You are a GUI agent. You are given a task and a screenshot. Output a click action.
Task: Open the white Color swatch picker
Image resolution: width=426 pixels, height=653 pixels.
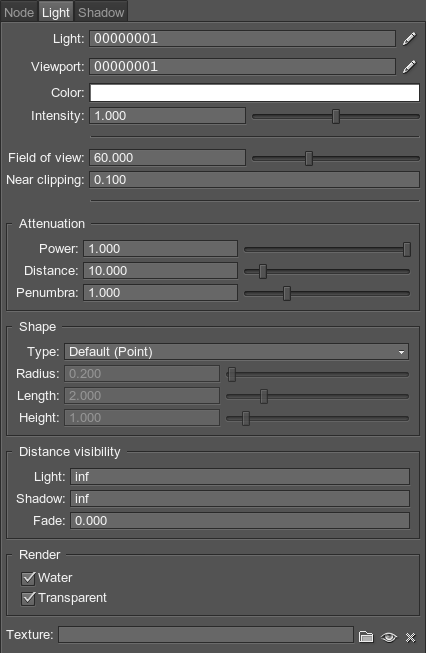[254, 92]
